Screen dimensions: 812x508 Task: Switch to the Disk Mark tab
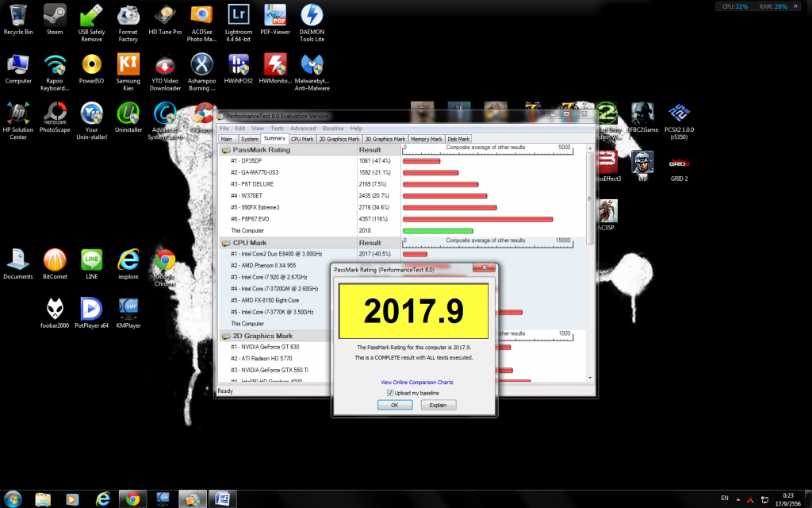click(458, 139)
